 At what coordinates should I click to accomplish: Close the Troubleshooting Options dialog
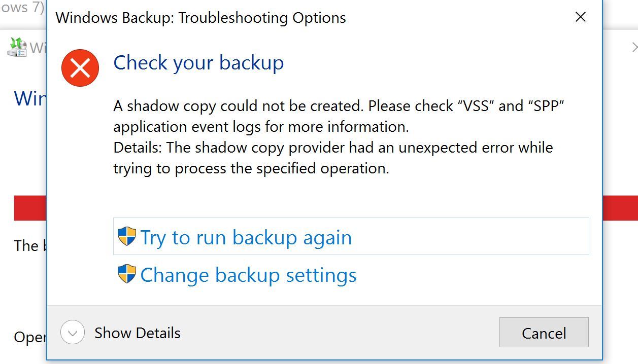[580, 17]
